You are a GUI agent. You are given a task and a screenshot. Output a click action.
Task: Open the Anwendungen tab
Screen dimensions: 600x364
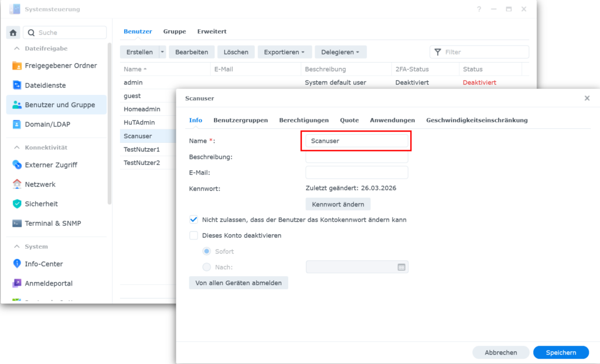click(392, 120)
